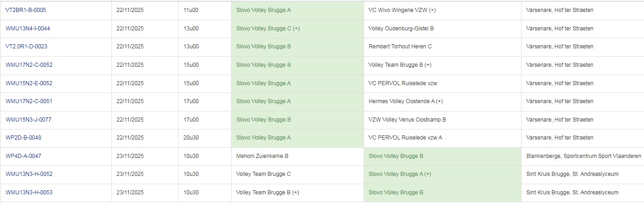Click the Volley Oudenburg-Gistel B team cell
The image size is (644, 204).
(401, 29)
